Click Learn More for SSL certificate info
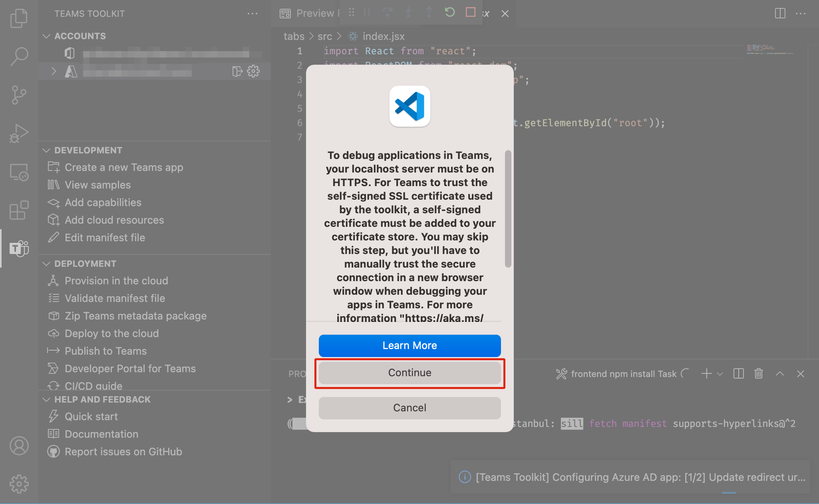This screenshot has height=504, width=819. 409,345
